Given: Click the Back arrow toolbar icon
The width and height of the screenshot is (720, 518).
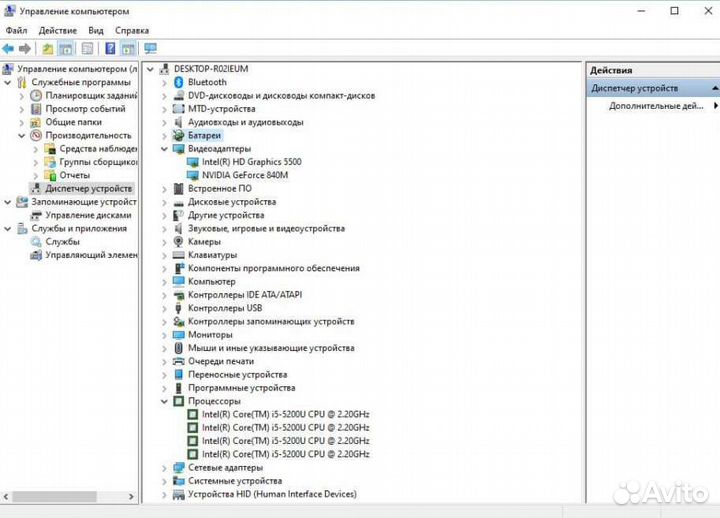Looking at the screenshot, I should coord(8,49).
